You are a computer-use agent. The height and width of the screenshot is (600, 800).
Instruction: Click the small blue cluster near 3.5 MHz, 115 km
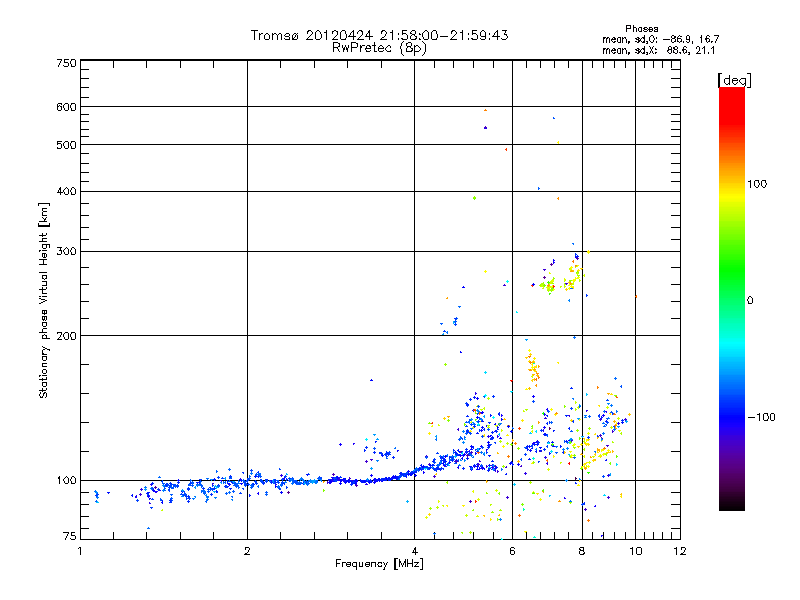tap(379, 451)
